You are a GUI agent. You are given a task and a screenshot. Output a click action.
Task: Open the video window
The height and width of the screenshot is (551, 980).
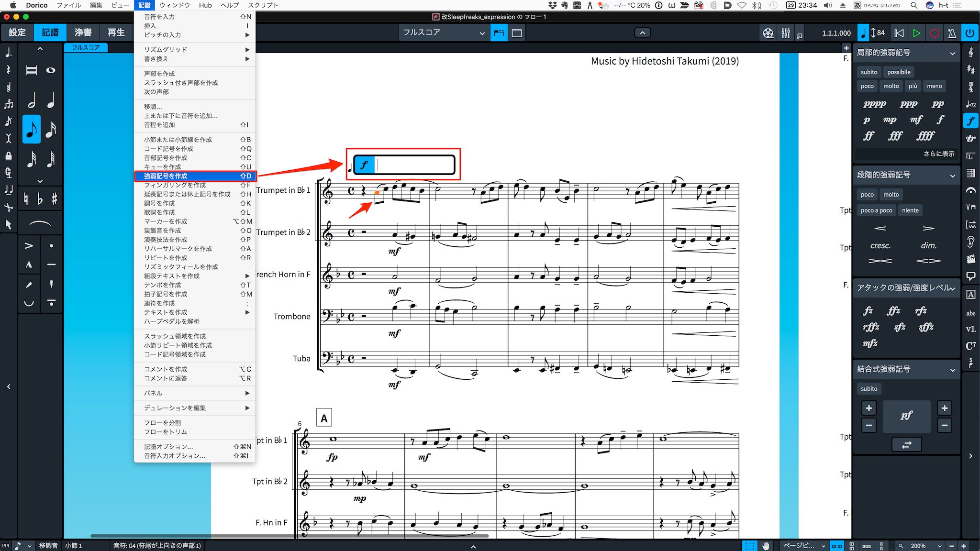point(768,33)
